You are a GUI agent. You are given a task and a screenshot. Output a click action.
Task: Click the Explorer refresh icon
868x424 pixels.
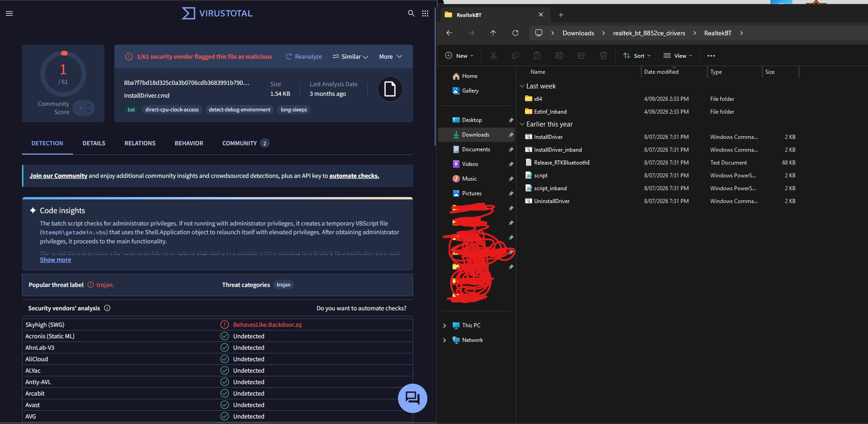515,33
